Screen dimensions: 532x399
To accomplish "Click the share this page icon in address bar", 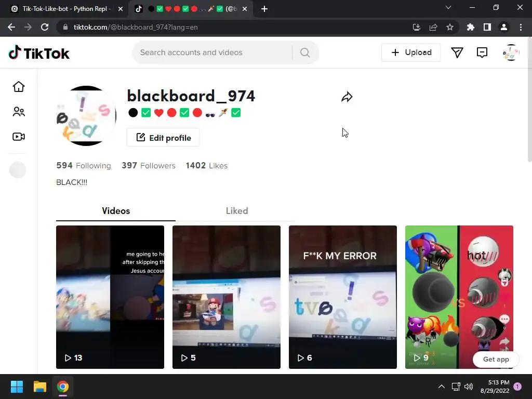I will 433,27.
